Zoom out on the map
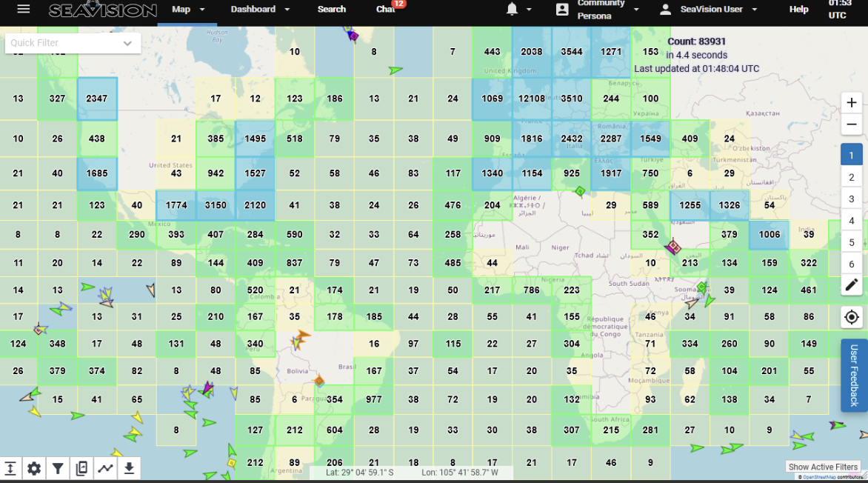This screenshot has width=868, height=483. pos(852,124)
